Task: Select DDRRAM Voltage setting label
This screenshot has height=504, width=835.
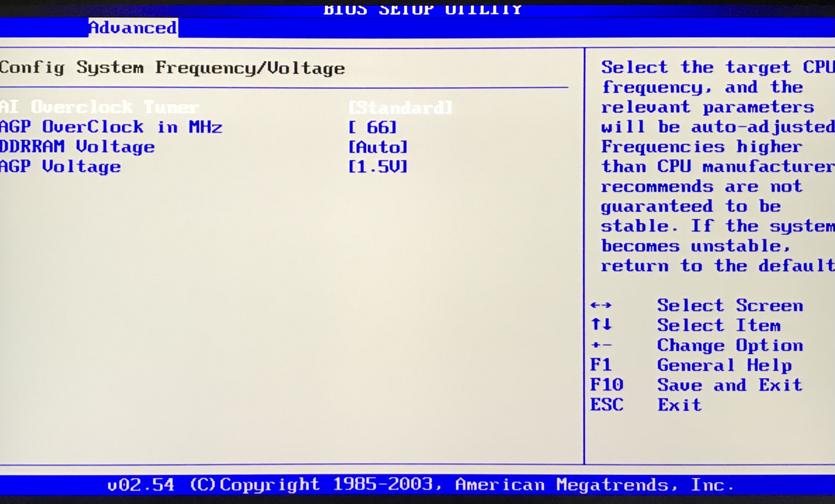Action: (77, 147)
